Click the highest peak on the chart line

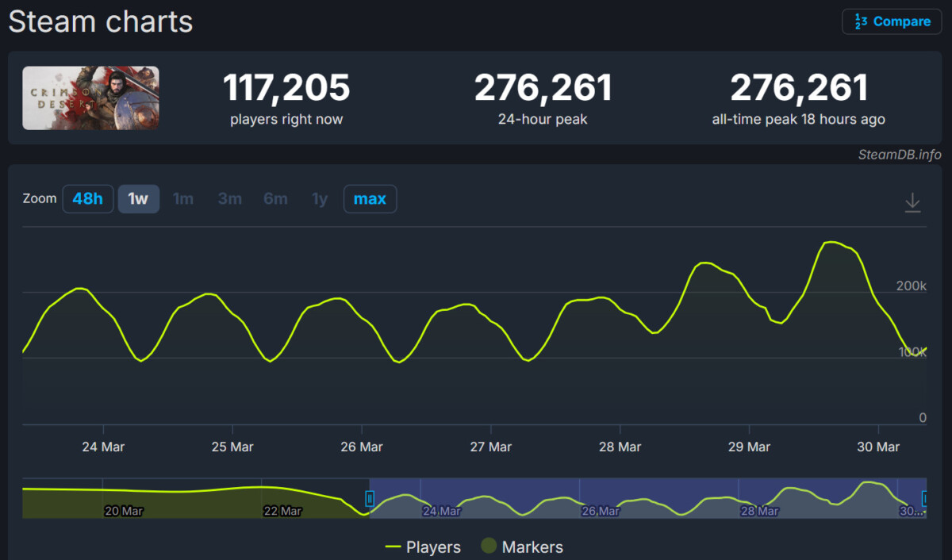829,242
